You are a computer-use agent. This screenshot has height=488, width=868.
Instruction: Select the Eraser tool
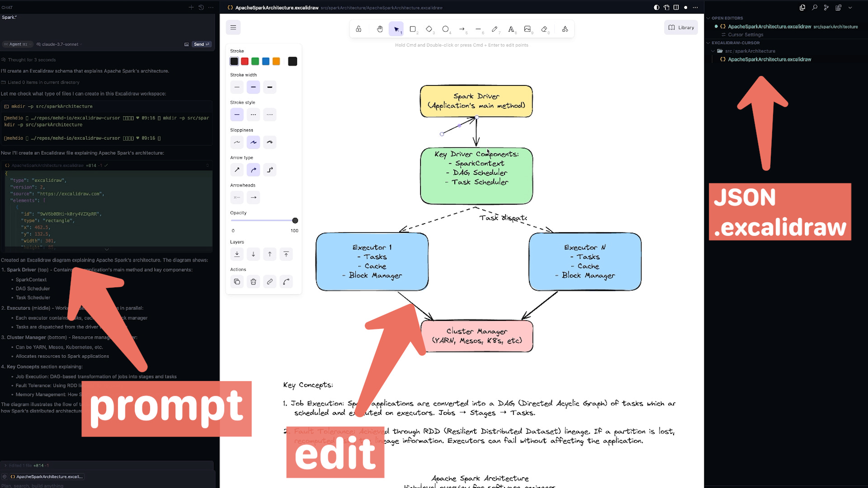click(x=544, y=29)
